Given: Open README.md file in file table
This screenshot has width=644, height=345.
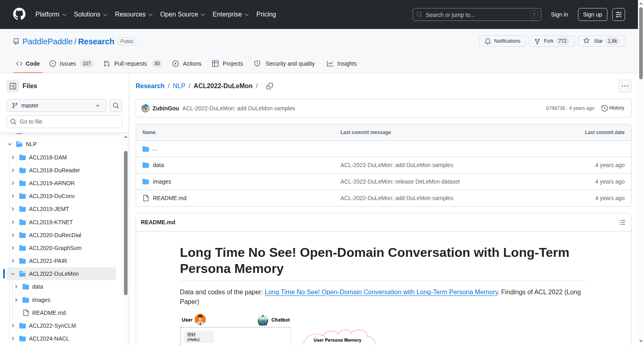Looking at the screenshot, I should (x=169, y=198).
